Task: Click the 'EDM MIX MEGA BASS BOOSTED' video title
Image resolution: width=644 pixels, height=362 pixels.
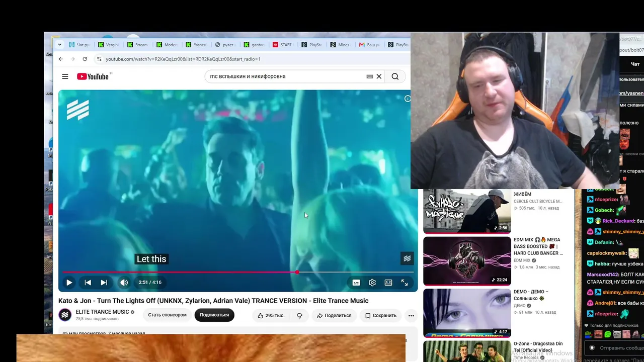Action: (538, 246)
